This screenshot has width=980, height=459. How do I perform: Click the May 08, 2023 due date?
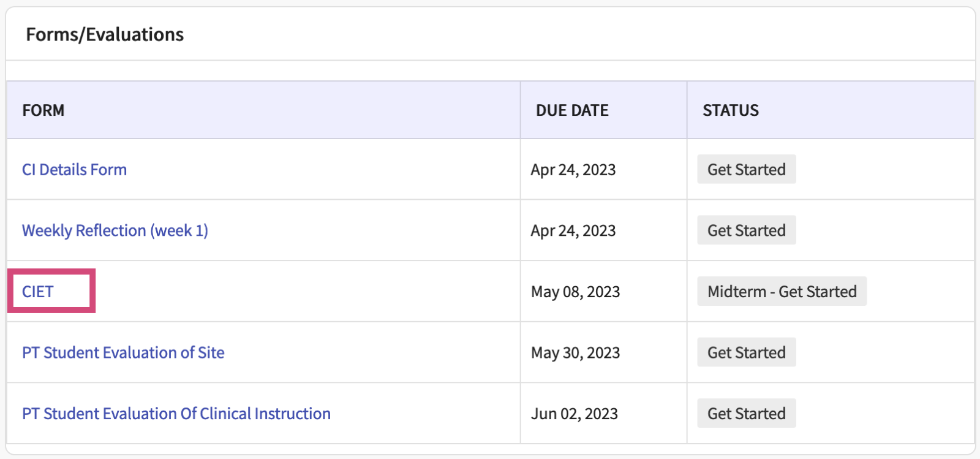tap(575, 292)
